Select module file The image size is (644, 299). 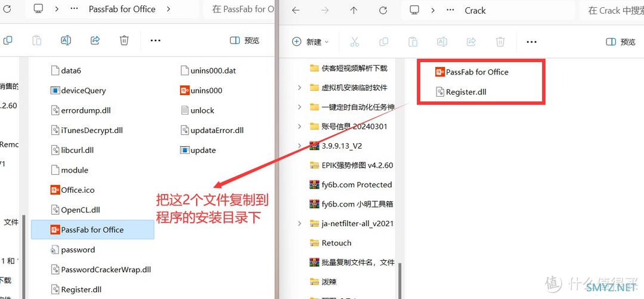[x=69, y=170]
